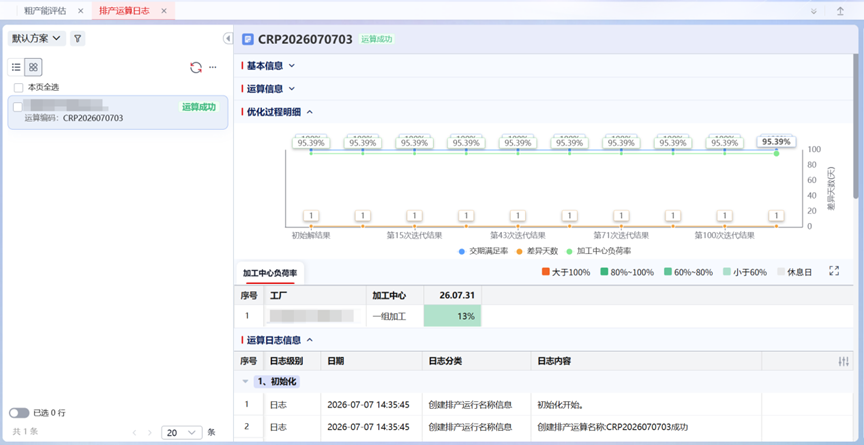Click the 26.07.31 date column header
The width and height of the screenshot is (864, 445).
pyautogui.click(x=452, y=295)
